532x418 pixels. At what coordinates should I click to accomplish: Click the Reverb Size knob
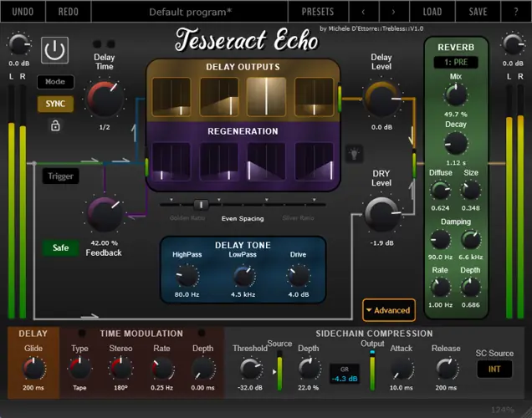pyautogui.click(x=471, y=191)
